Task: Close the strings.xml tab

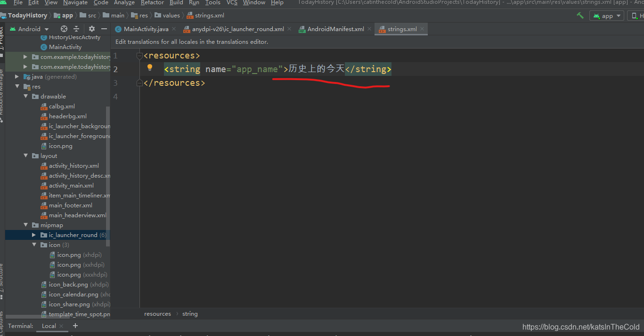Action: [x=422, y=29]
